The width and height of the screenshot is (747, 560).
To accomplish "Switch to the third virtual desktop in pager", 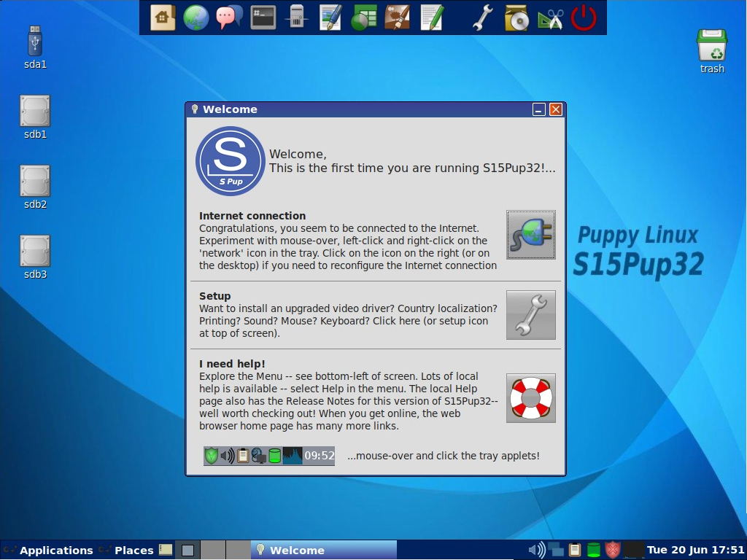I will click(239, 550).
